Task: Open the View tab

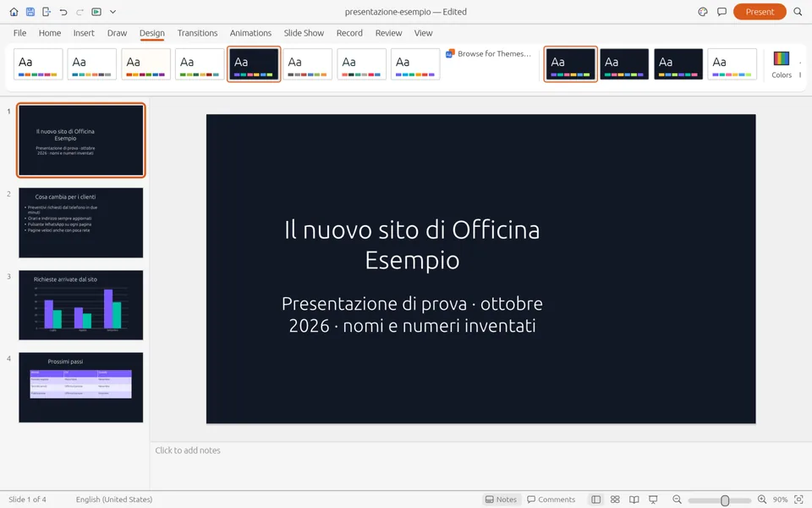Action: (423, 33)
